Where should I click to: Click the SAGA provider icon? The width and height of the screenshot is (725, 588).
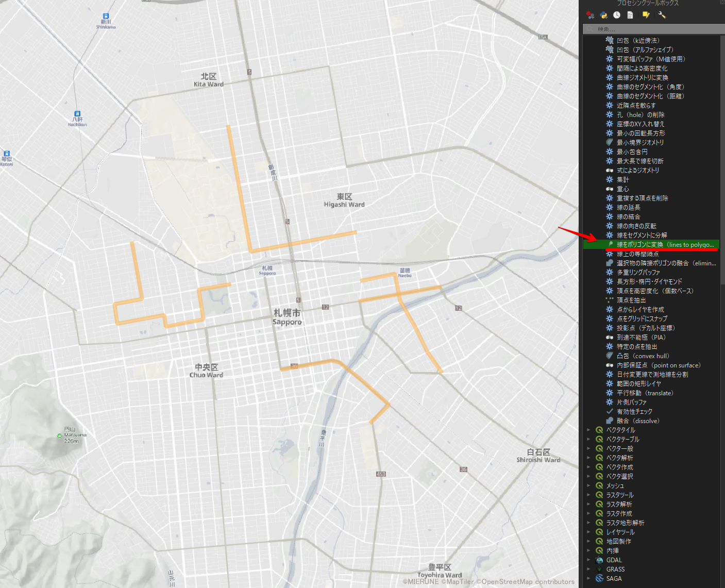(x=599, y=578)
